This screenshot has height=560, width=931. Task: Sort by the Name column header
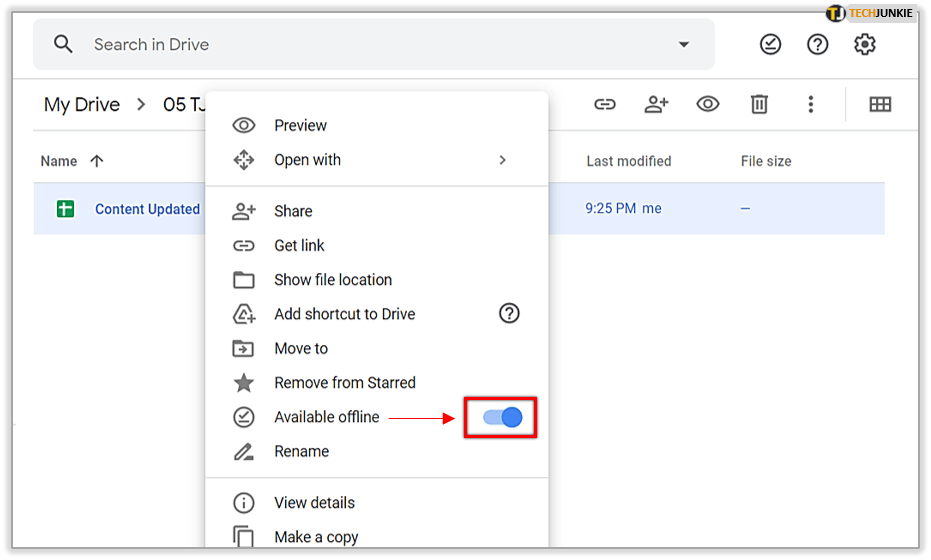(59, 161)
